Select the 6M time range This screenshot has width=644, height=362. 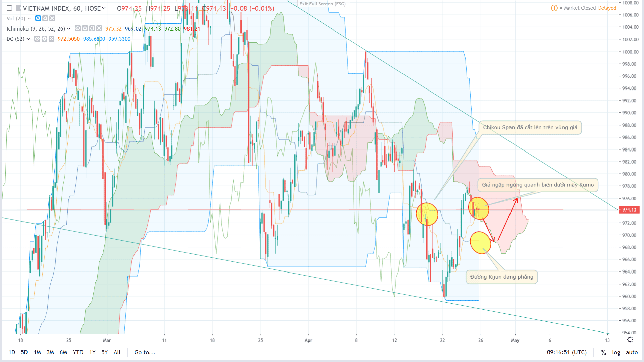pos(63,352)
